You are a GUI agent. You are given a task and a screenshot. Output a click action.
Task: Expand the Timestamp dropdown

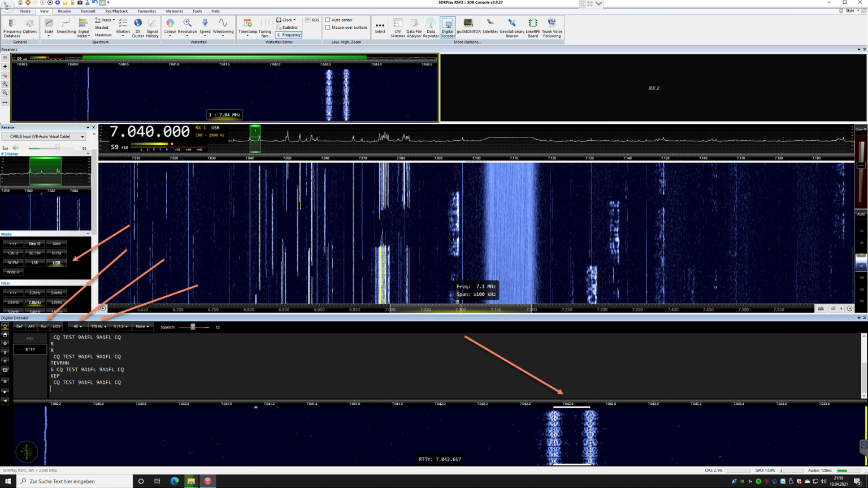pos(248,28)
